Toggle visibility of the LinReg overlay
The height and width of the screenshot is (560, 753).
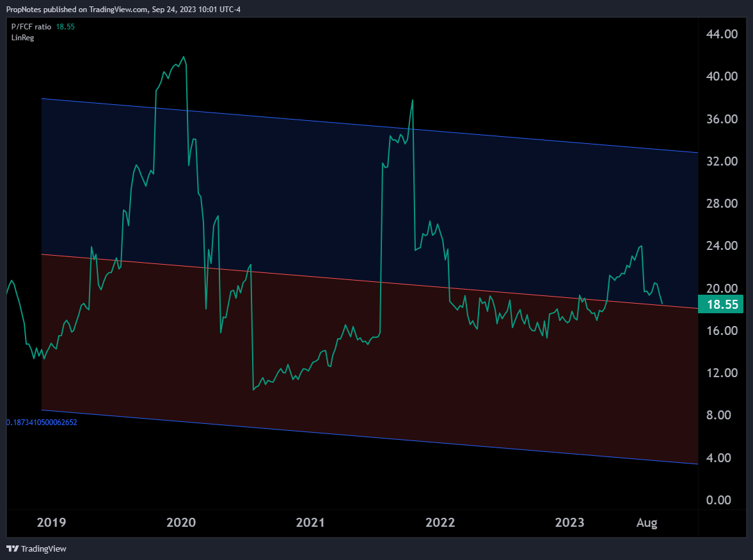click(21, 37)
